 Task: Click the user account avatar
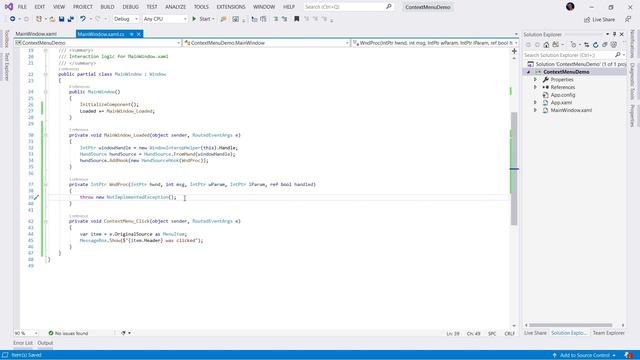(x=570, y=7)
